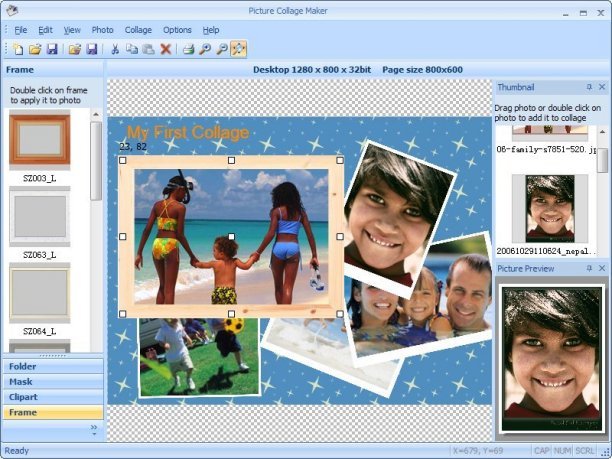
Task: Click the first Save floppy disk icon
Action: click(52, 49)
